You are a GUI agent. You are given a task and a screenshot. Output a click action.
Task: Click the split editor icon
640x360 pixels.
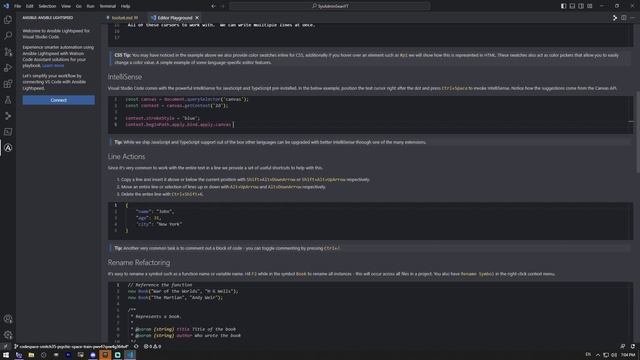pyautogui.click(x=624, y=18)
